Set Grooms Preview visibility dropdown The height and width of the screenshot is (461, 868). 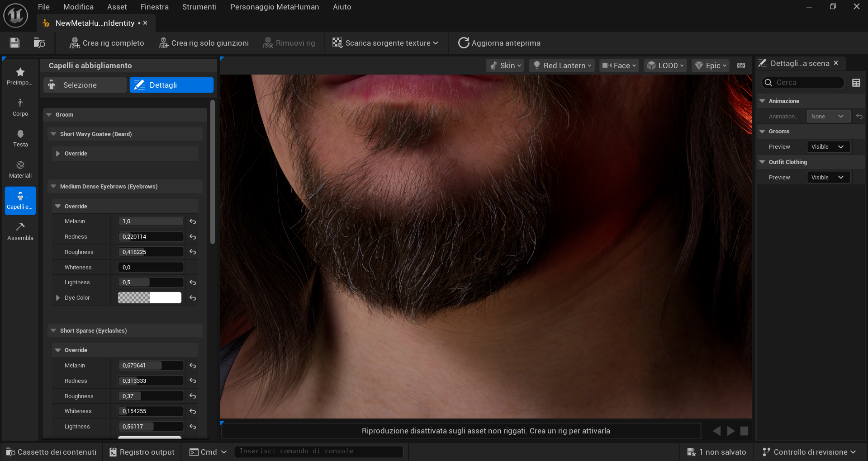tap(828, 147)
